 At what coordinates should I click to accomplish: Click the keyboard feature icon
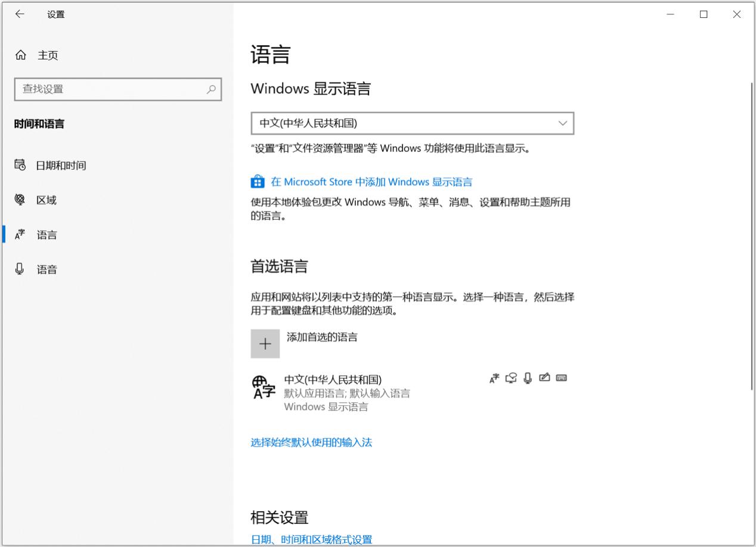[561, 378]
